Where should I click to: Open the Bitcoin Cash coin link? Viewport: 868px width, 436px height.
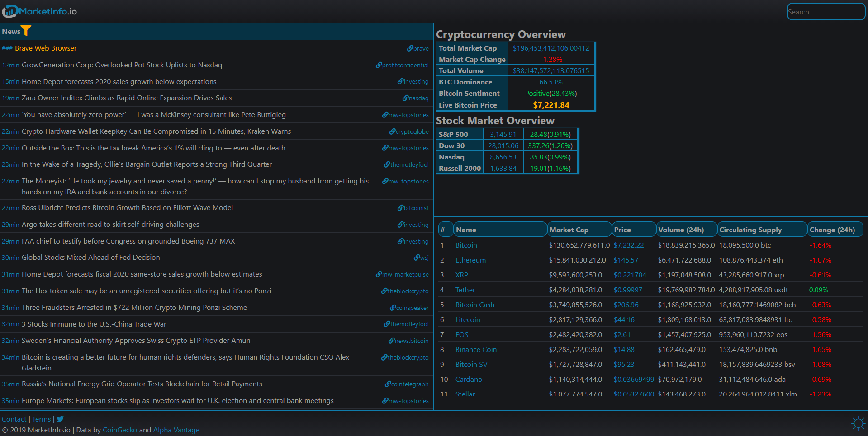(x=475, y=305)
